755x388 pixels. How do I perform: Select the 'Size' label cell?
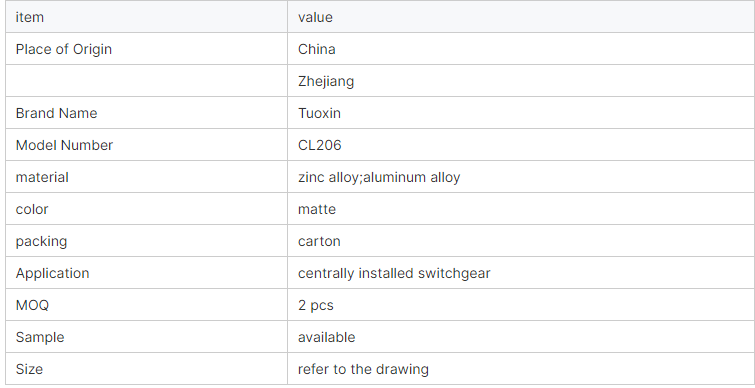click(x=146, y=369)
